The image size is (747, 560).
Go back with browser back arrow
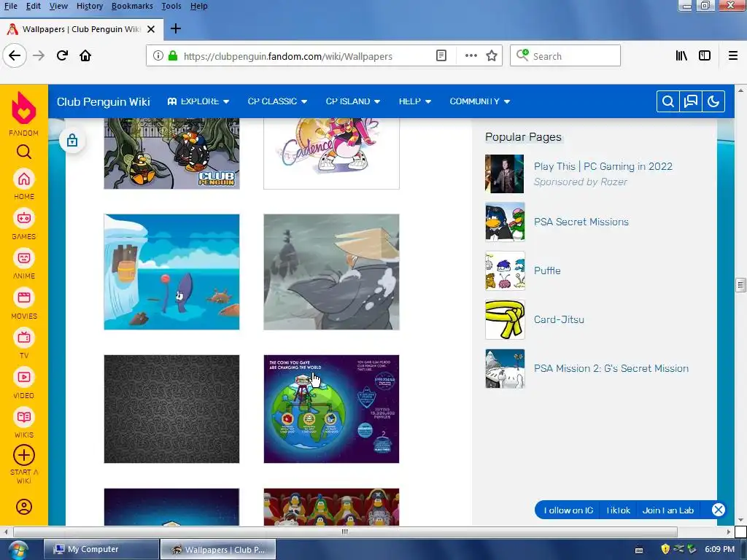[15, 55]
